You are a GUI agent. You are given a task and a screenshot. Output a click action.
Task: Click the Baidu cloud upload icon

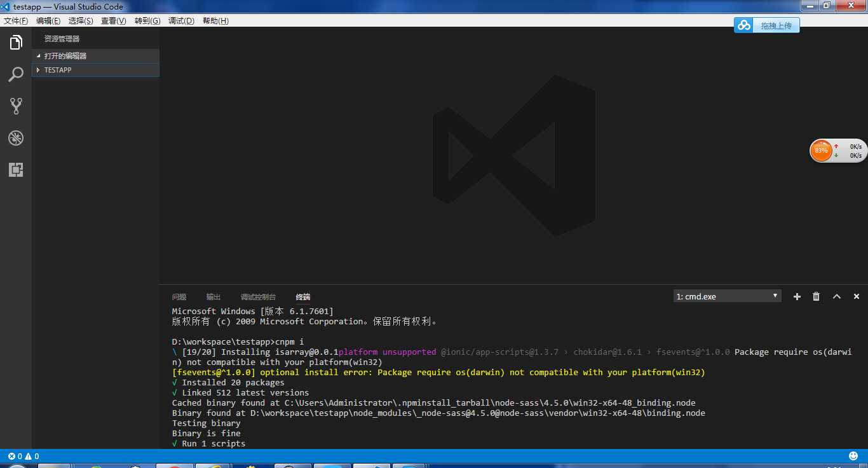coord(743,25)
